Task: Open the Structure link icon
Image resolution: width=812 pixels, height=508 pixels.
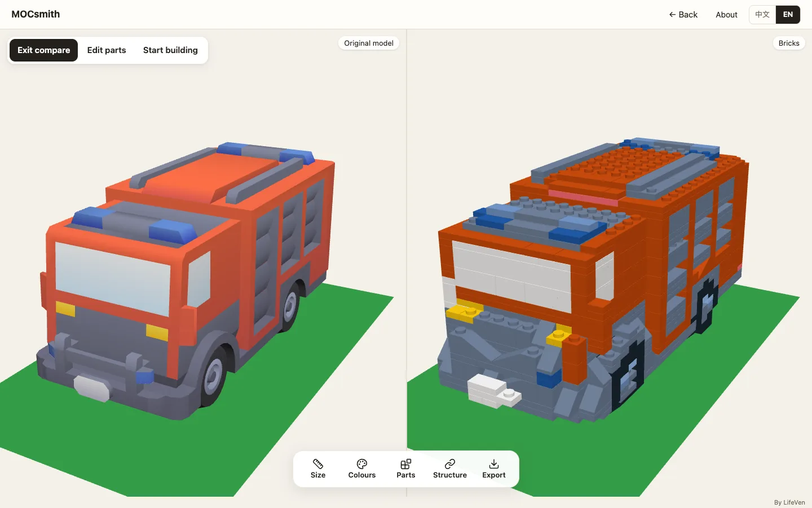Action: point(450,464)
